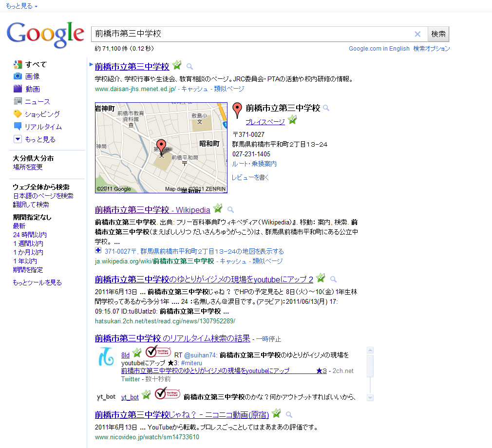Screen dimensions: 492x448
Task: Click preview magnifier beside Wikipedia result
Action: 230,209
